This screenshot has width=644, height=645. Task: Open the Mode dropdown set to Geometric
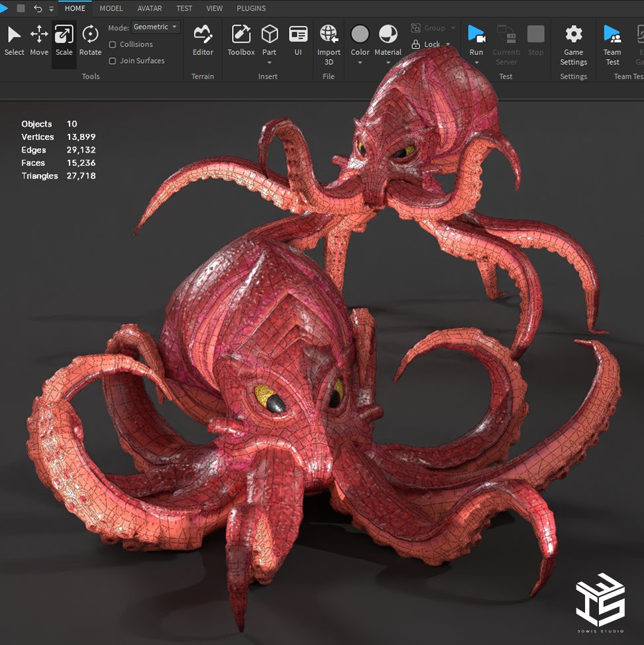[x=156, y=27]
